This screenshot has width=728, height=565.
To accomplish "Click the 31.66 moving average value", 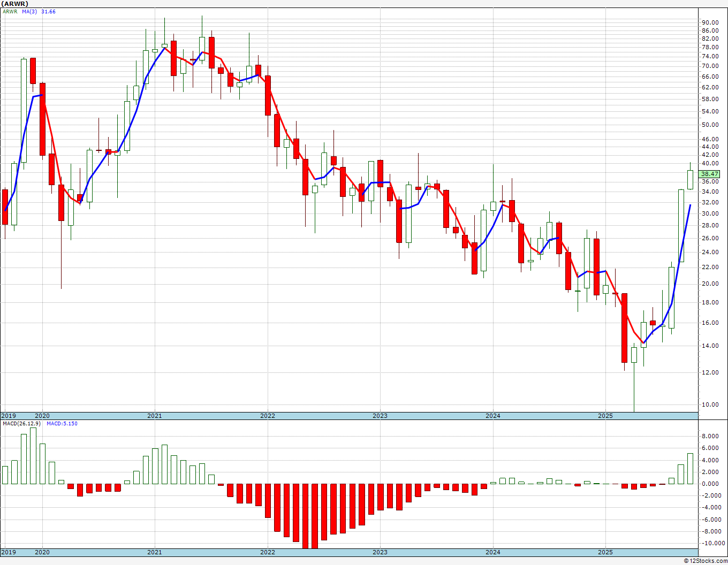I will click(48, 11).
